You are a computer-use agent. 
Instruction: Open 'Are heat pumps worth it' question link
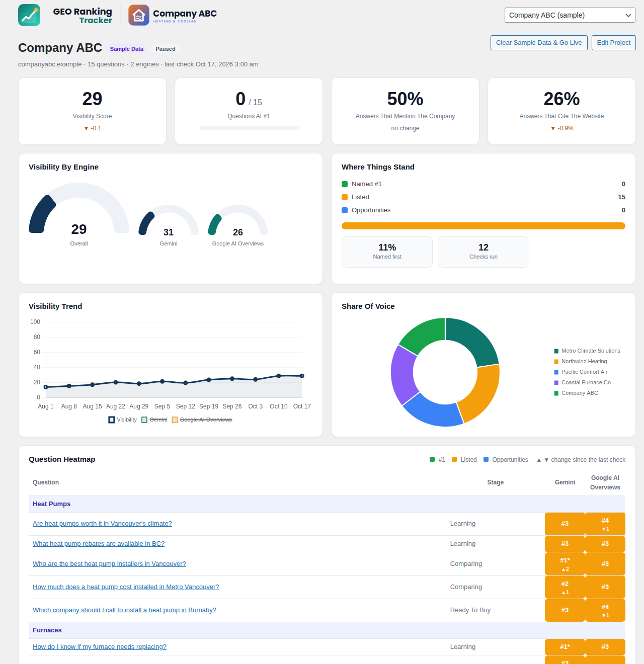point(102,524)
